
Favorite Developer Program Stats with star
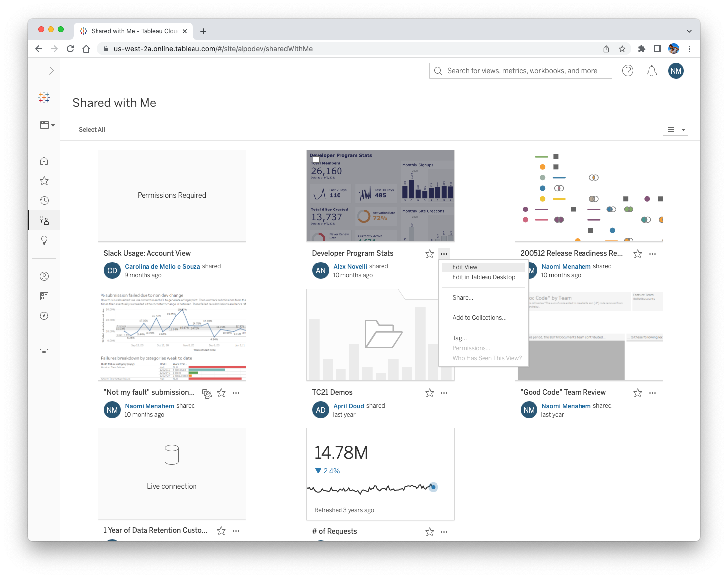(x=430, y=254)
